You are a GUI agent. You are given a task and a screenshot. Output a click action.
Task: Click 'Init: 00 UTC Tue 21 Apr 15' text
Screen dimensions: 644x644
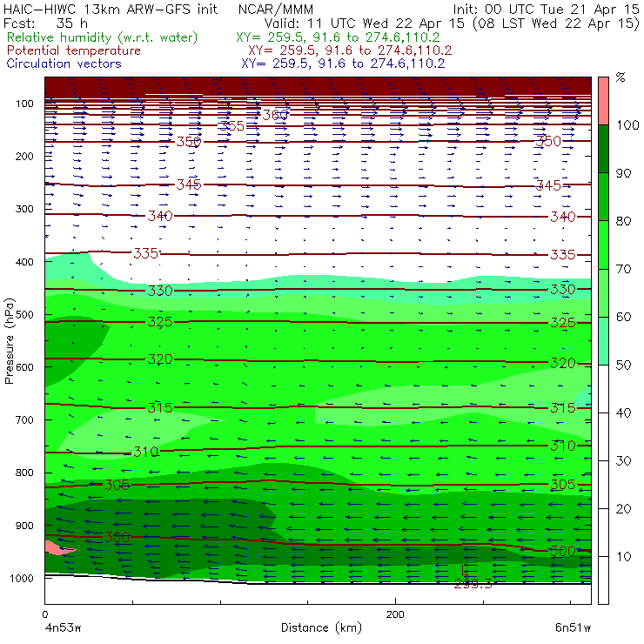(x=546, y=10)
